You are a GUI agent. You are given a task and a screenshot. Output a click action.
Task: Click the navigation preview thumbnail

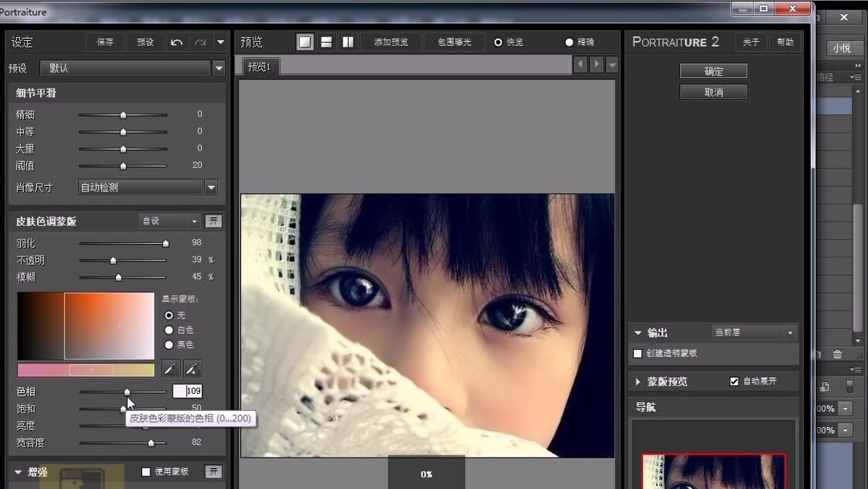713,471
